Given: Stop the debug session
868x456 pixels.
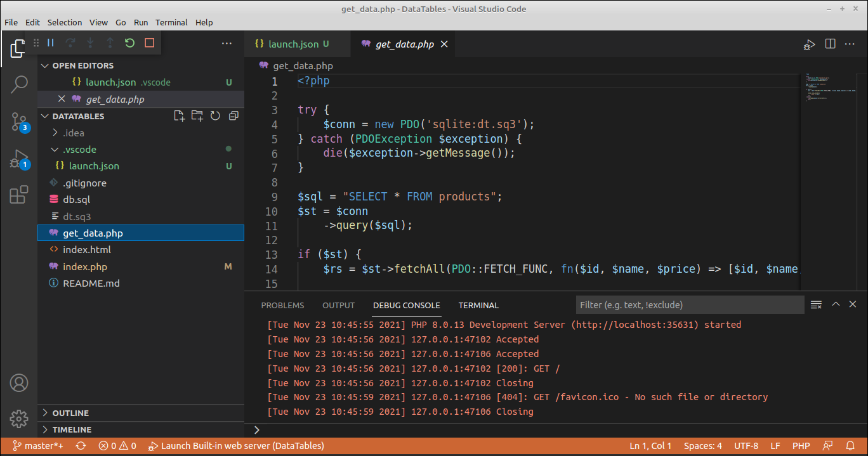Looking at the screenshot, I should tap(148, 43).
